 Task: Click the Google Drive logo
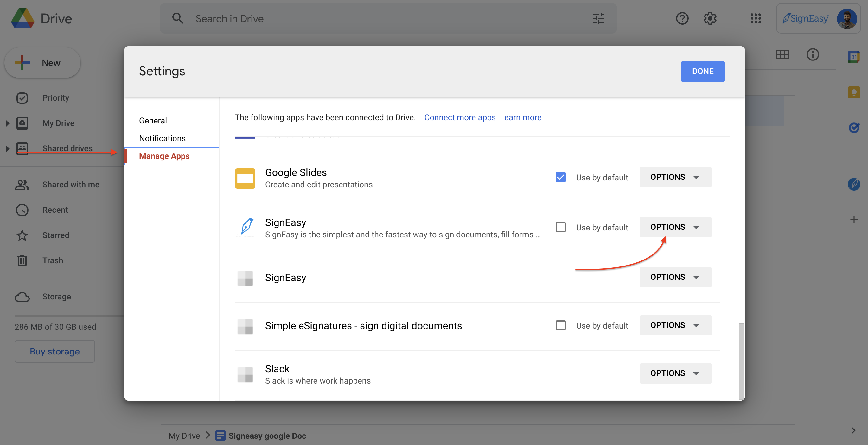point(22,18)
